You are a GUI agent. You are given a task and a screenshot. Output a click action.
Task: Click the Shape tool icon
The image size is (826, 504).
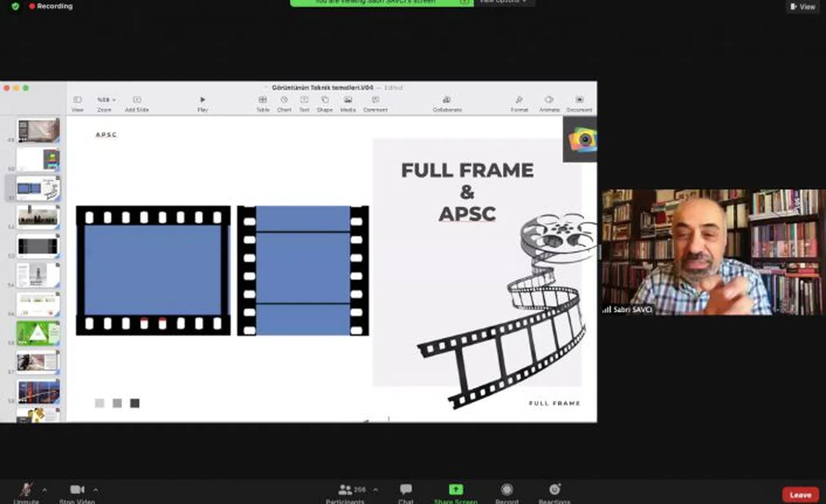pyautogui.click(x=325, y=101)
